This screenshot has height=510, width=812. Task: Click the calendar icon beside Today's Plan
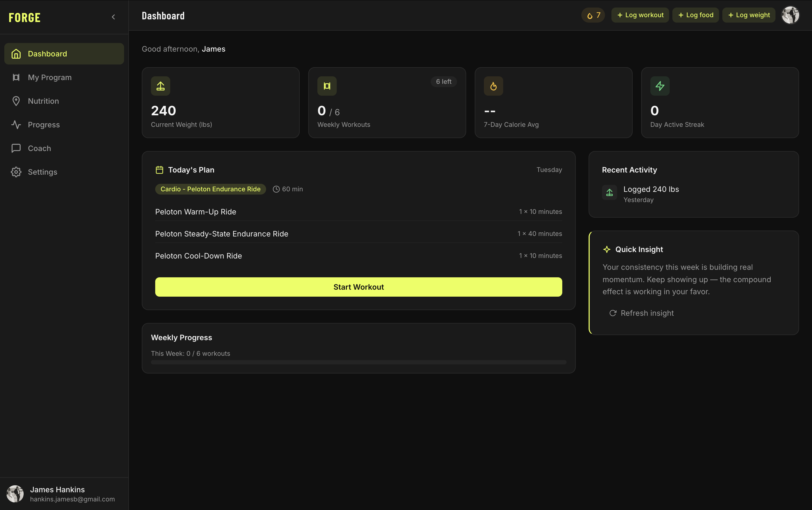[x=160, y=170]
